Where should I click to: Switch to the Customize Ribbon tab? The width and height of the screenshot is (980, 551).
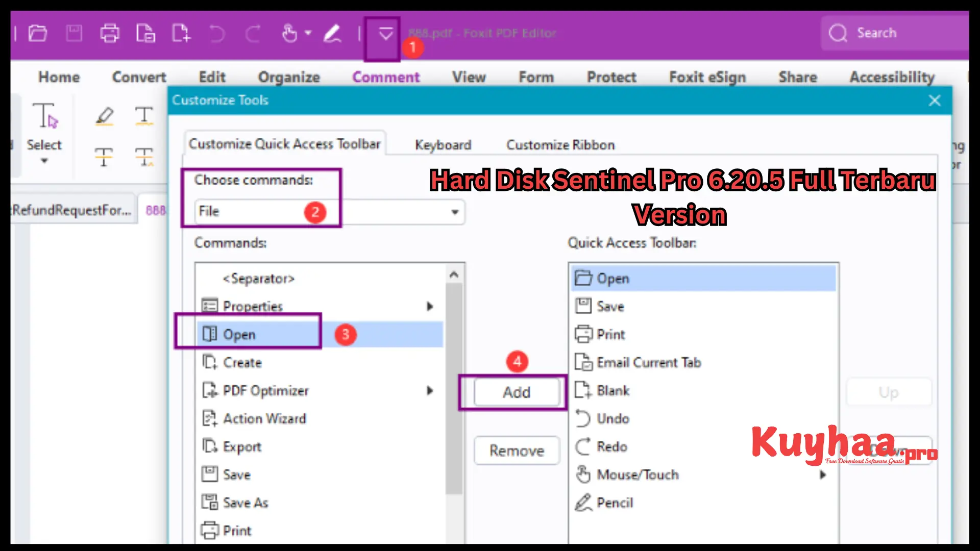560,145
